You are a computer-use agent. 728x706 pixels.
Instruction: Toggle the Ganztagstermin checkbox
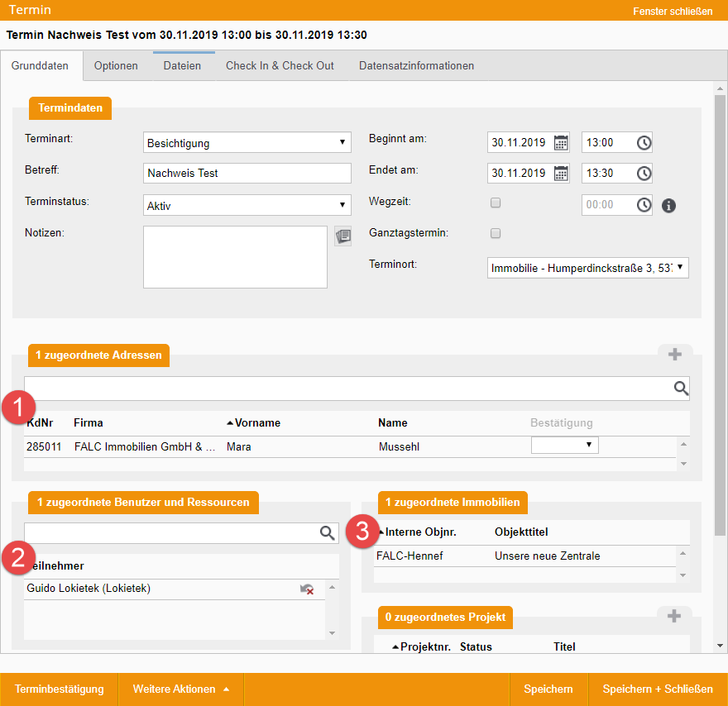[496, 233]
